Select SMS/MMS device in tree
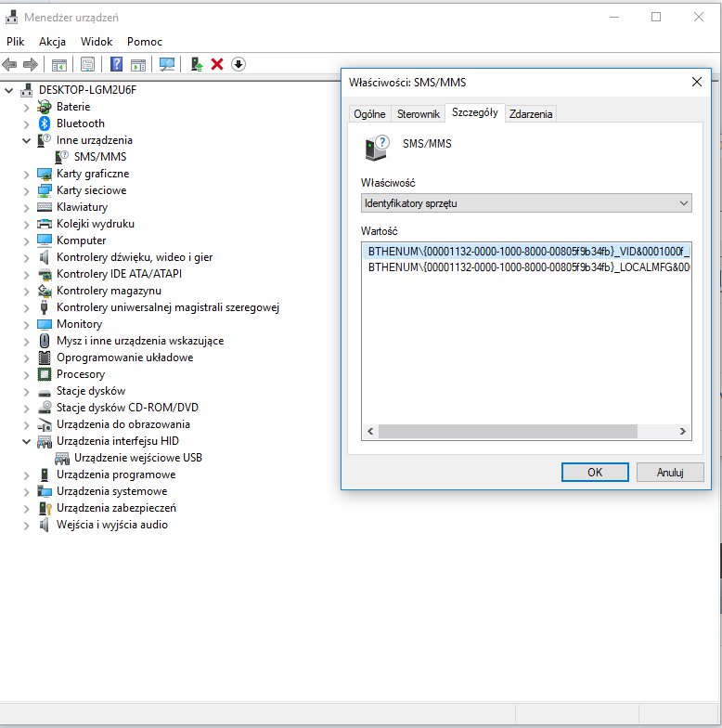 [100, 157]
